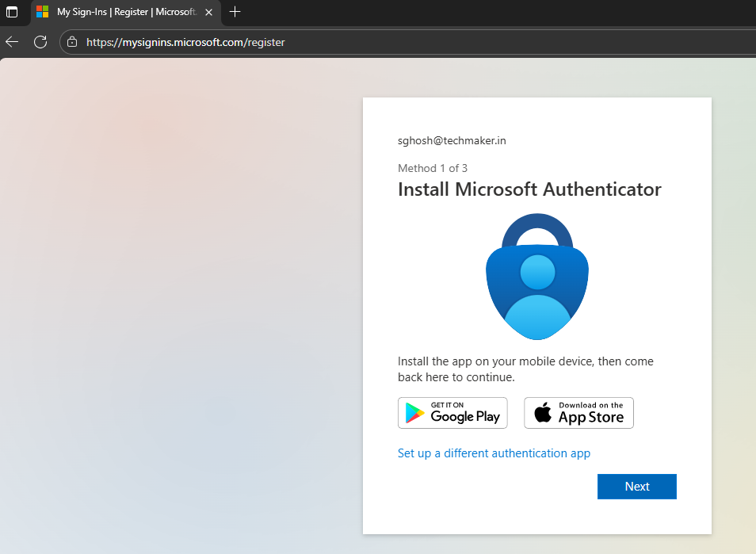The height and width of the screenshot is (554, 756).
Task: Click the colorful Google Play triangle logo
Action: pyautogui.click(x=415, y=413)
